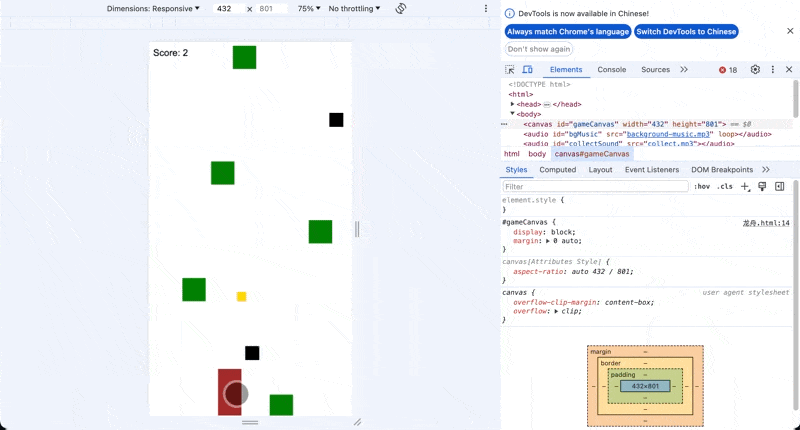The image size is (800, 430).
Task: Open DevTools settings gear
Action: [755, 70]
